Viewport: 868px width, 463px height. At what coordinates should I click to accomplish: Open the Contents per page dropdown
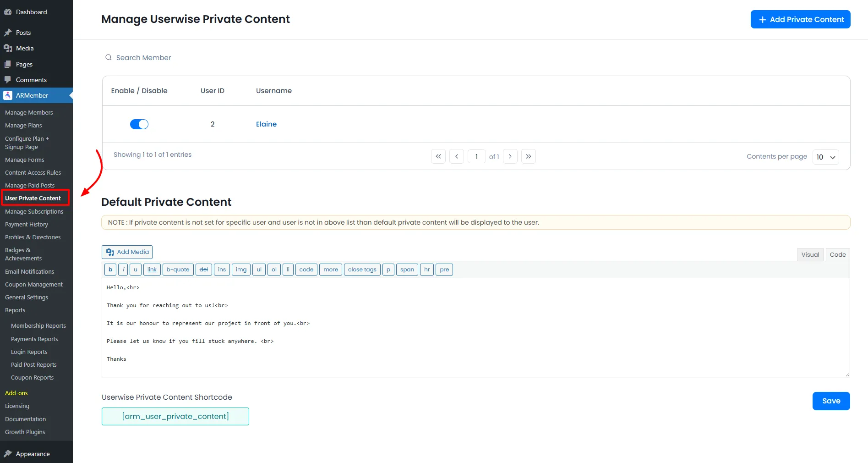pos(825,157)
